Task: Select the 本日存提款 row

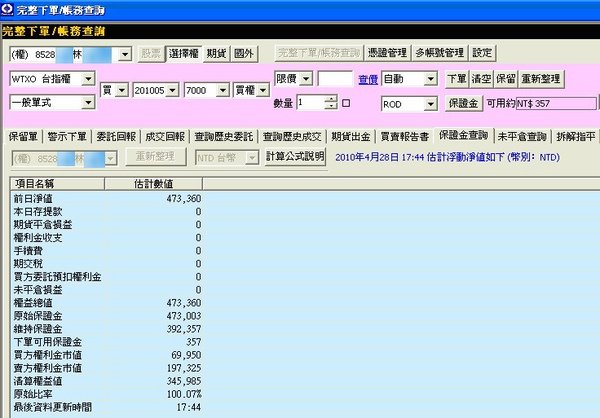Action: coord(106,212)
